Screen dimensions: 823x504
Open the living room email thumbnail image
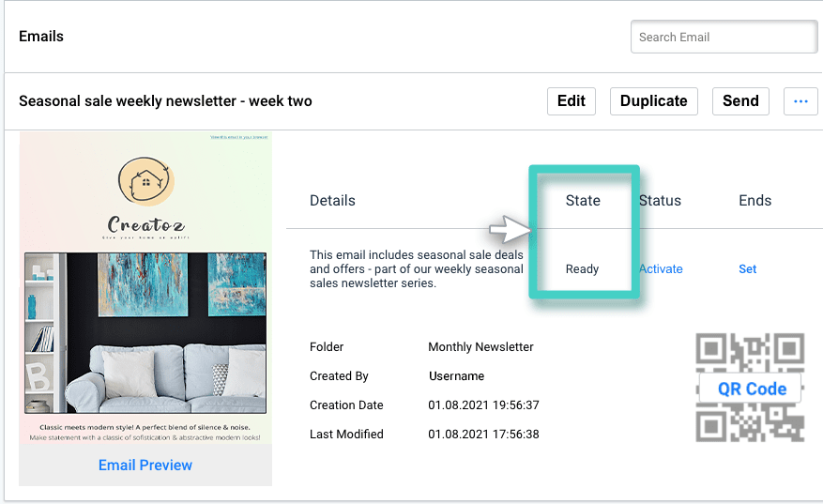(x=145, y=333)
